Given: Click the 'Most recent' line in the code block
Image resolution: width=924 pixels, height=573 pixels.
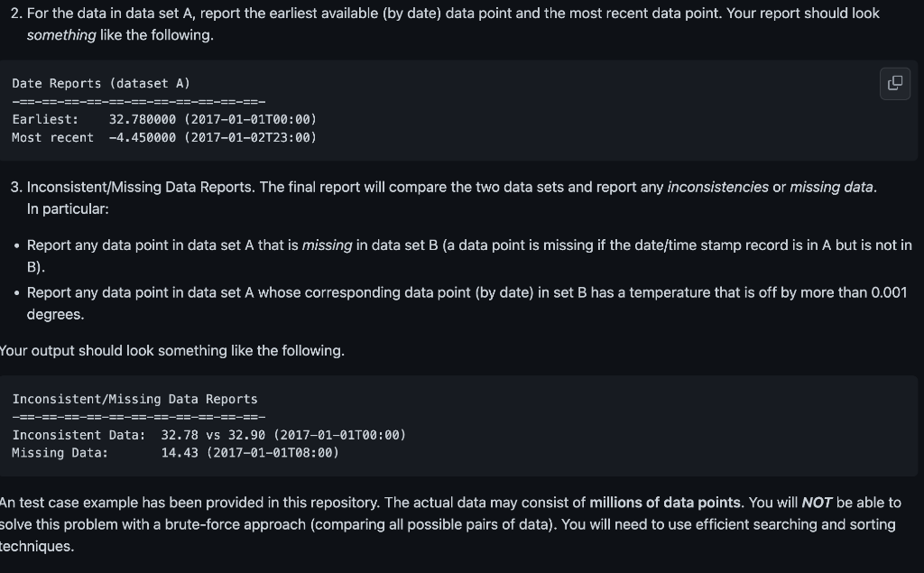Looking at the screenshot, I should 164,137.
